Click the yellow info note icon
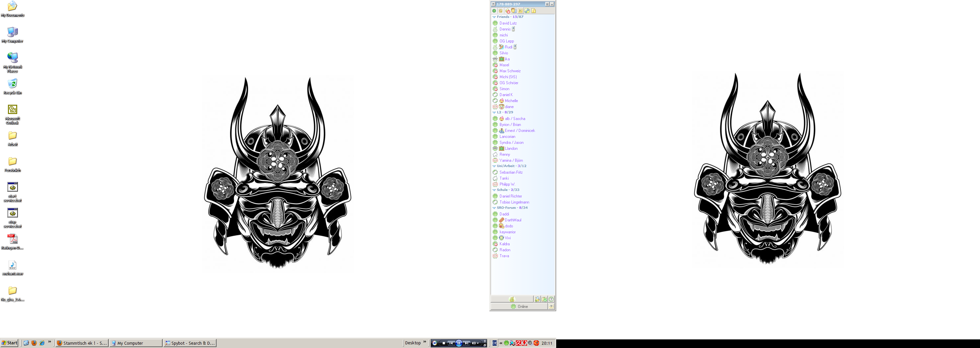 pyautogui.click(x=533, y=11)
